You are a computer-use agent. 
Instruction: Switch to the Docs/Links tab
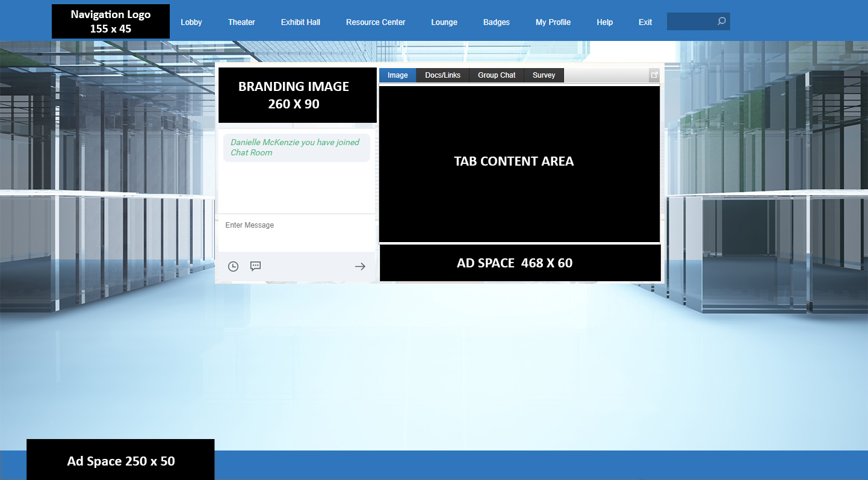[x=443, y=75]
